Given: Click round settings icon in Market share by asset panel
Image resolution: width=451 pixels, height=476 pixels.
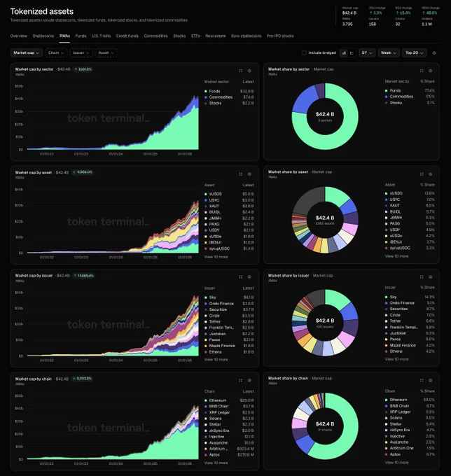Looking at the screenshot, I should (431, 174).
